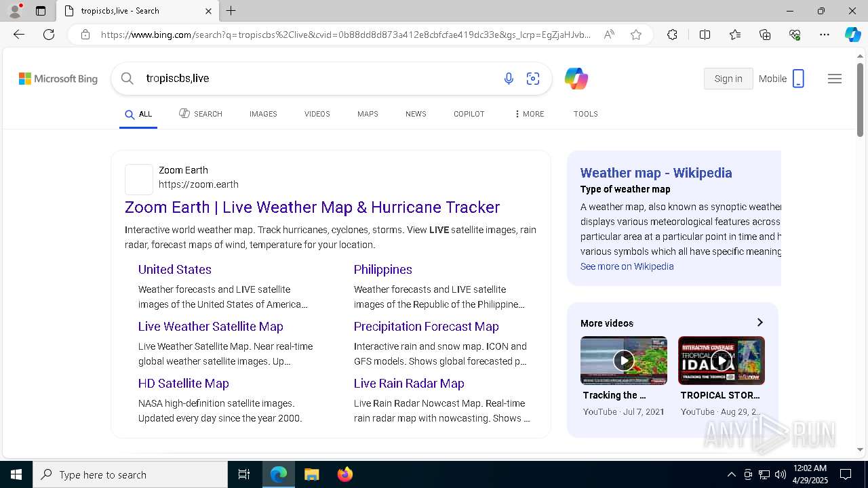Launch Firefox from the taskbar
The width and height of the screenshot is (868, 488).
tap(344, 474)
